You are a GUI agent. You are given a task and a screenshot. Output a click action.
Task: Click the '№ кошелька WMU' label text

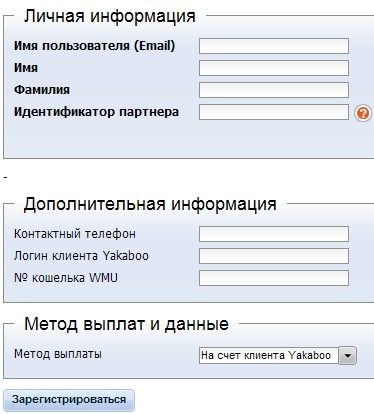click(x=66, y=278)
